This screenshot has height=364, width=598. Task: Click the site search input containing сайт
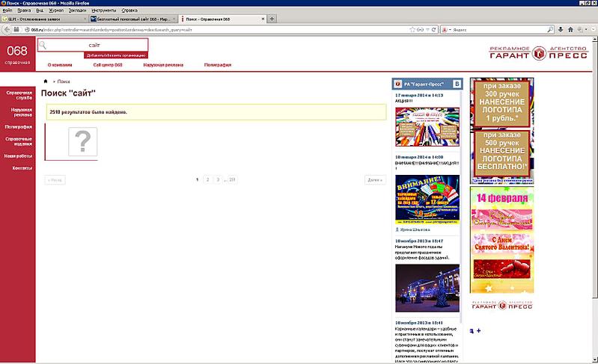pos(95,46)
